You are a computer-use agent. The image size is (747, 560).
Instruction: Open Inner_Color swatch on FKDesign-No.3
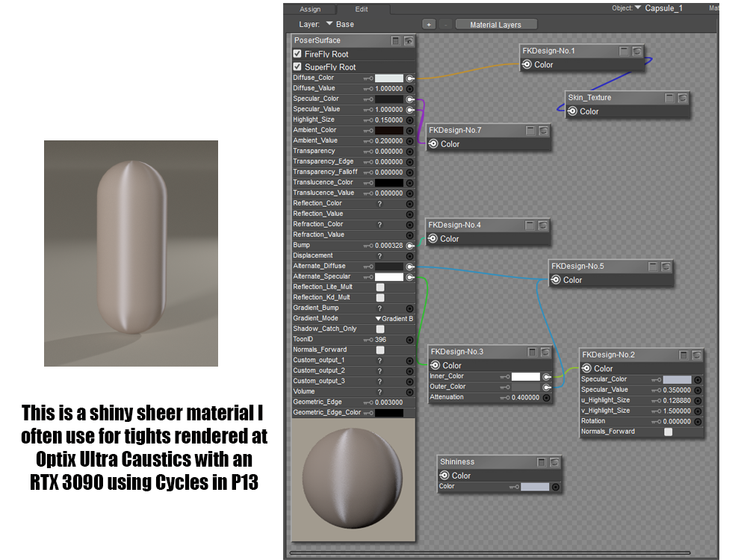[x=525, y=376]
